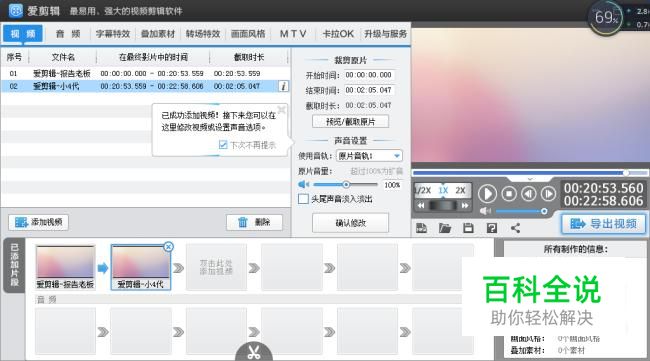Click the 所有制作的信息 panel header
Viewport: 650px width, 361px height.
pyautogui.click(x=575, y=249)
